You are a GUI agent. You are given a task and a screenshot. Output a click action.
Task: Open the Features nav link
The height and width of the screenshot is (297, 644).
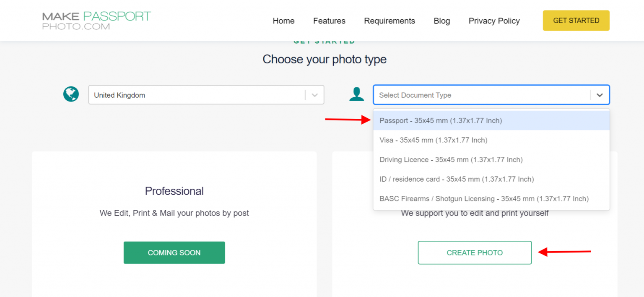pos(329,21)
